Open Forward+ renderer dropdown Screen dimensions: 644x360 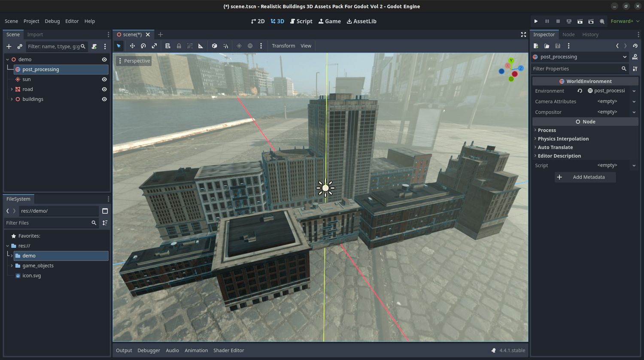626,21
